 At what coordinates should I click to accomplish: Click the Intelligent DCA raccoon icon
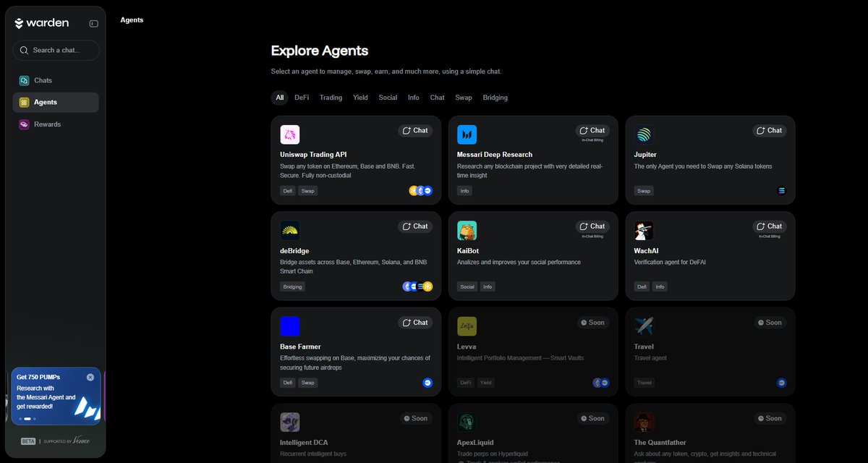click(290, 422)
